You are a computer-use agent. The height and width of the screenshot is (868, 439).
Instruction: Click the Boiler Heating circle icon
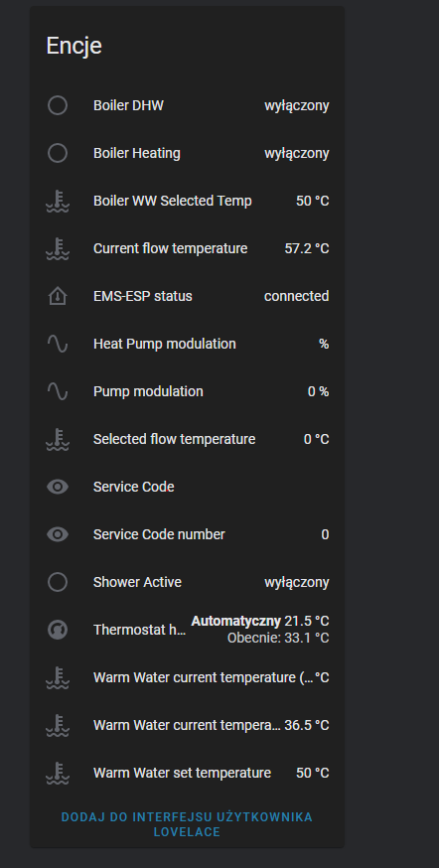(x=58, y=153)
